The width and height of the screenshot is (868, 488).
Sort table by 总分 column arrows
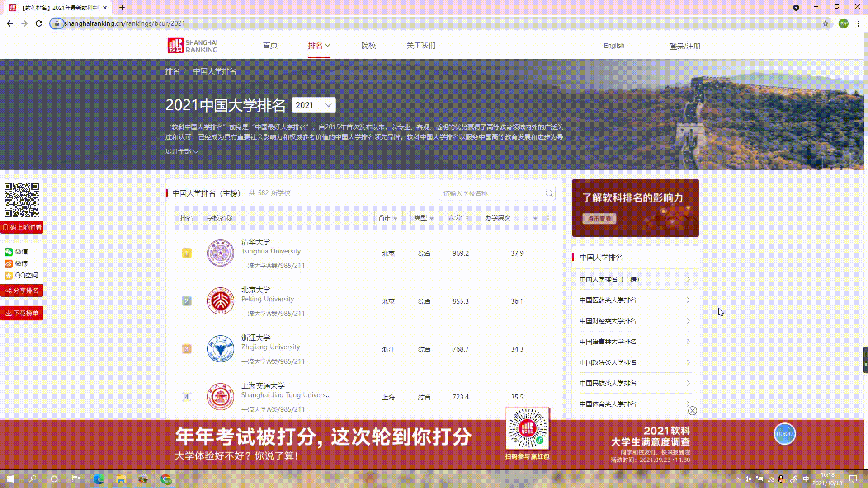tap(467, 218)
